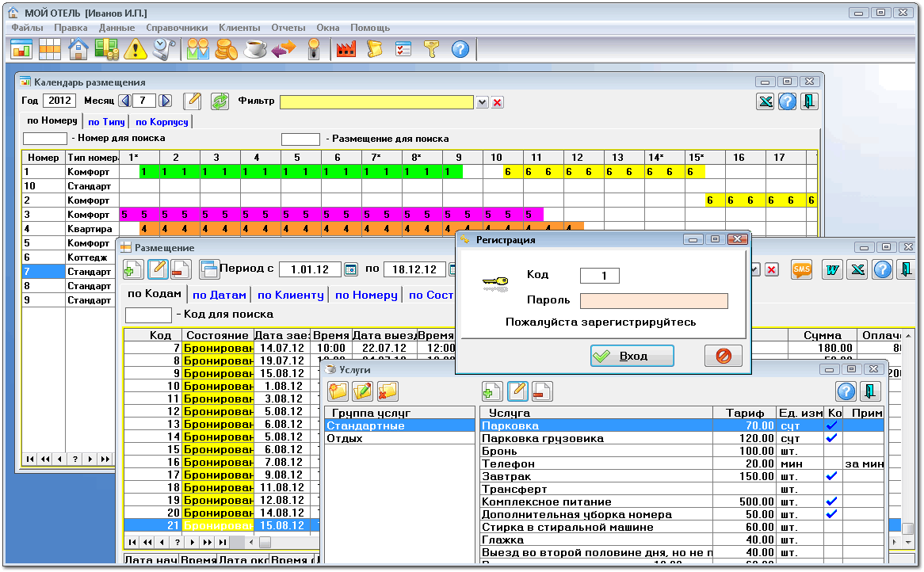This screenshot has height=572, width=924.
Task: Click next month arrow beside Месяц
Action: [x=165, y=101]
